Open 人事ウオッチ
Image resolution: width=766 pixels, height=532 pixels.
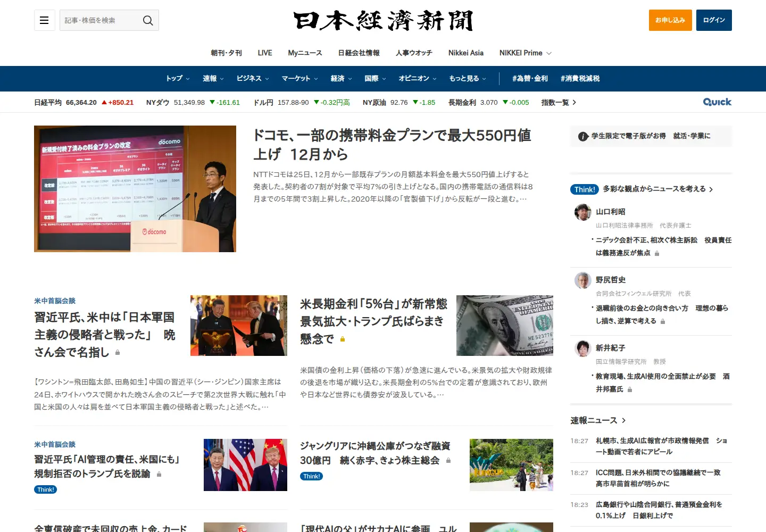pos(414,53)
